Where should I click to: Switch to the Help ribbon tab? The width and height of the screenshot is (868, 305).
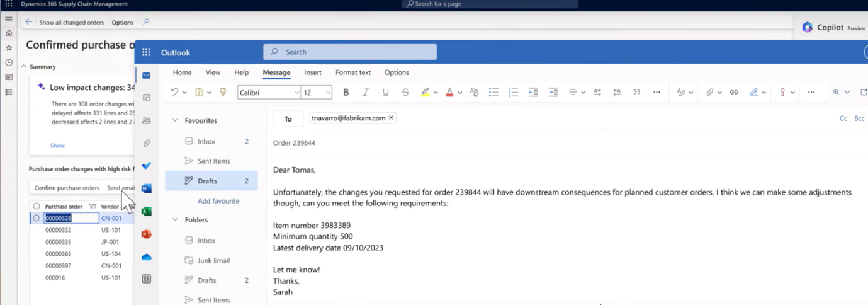[241, 72]
